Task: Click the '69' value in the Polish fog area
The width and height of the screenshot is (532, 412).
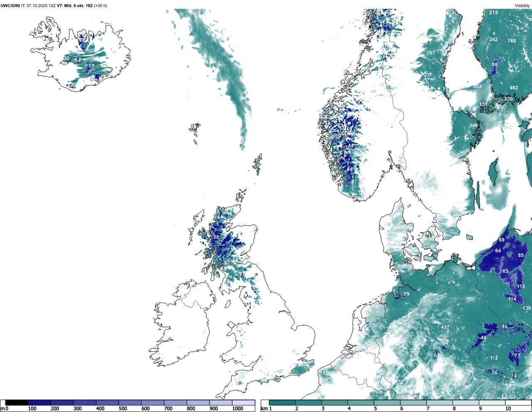Action: coord(502,240)
